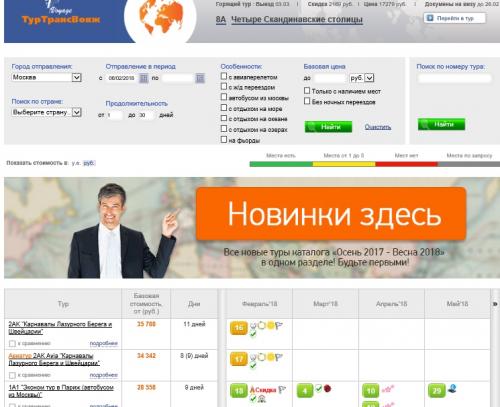Switch displayed prices to 'руб.'
500x407 pixels.
[x=89, y=163]
